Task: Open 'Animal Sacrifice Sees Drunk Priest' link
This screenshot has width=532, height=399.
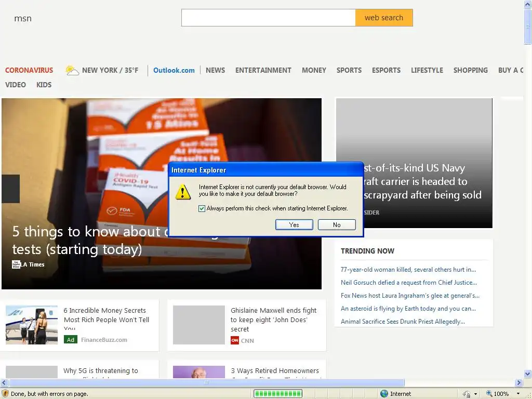Action: (x=403, y=321)
